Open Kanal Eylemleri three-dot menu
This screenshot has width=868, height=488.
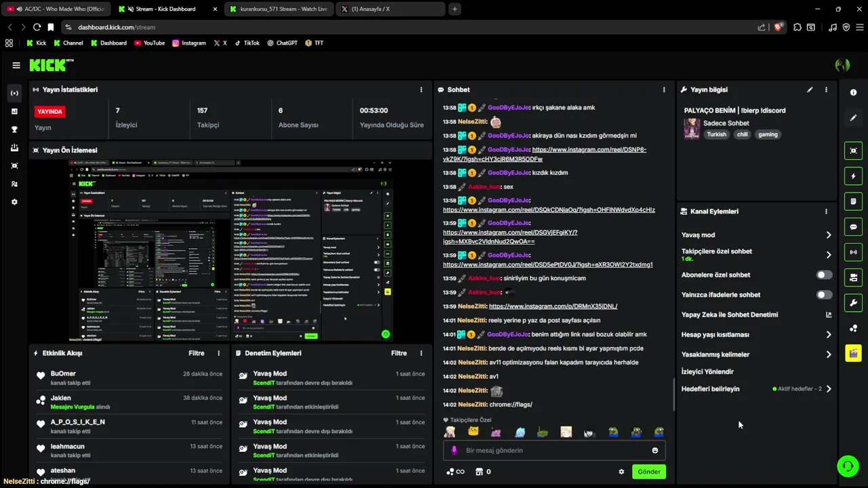[826, 211]
